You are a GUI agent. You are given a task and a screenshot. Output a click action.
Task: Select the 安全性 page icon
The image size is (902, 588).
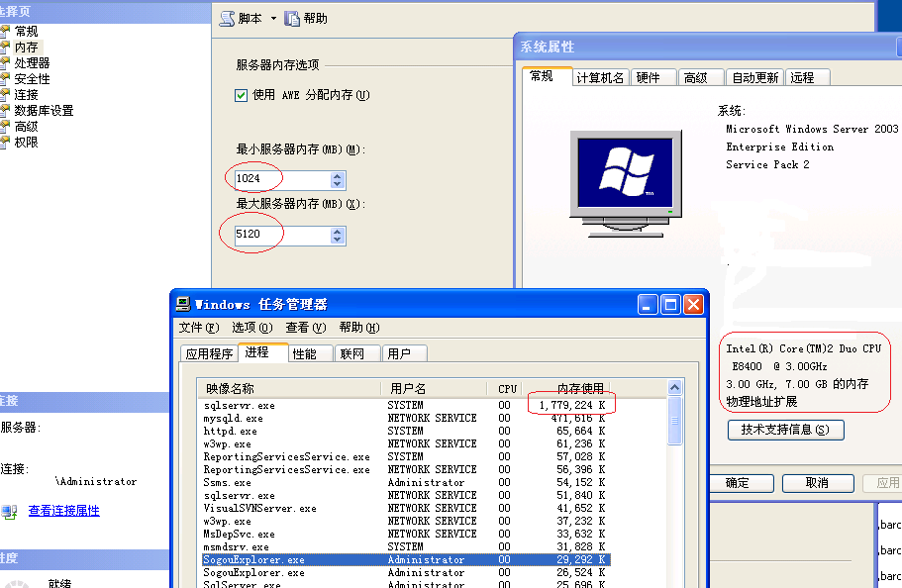pyautogui.click(x=6, y=78)
